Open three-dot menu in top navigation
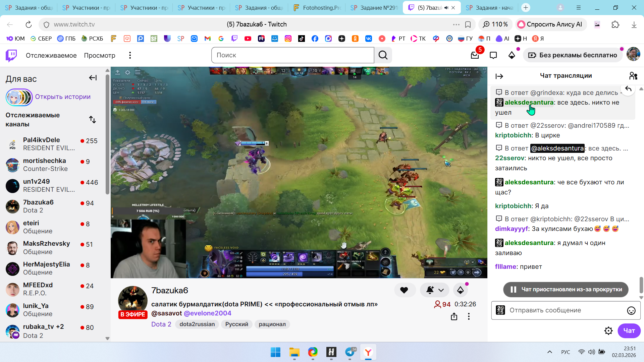Viewport: 644px width, 362px height. (130, 55)
